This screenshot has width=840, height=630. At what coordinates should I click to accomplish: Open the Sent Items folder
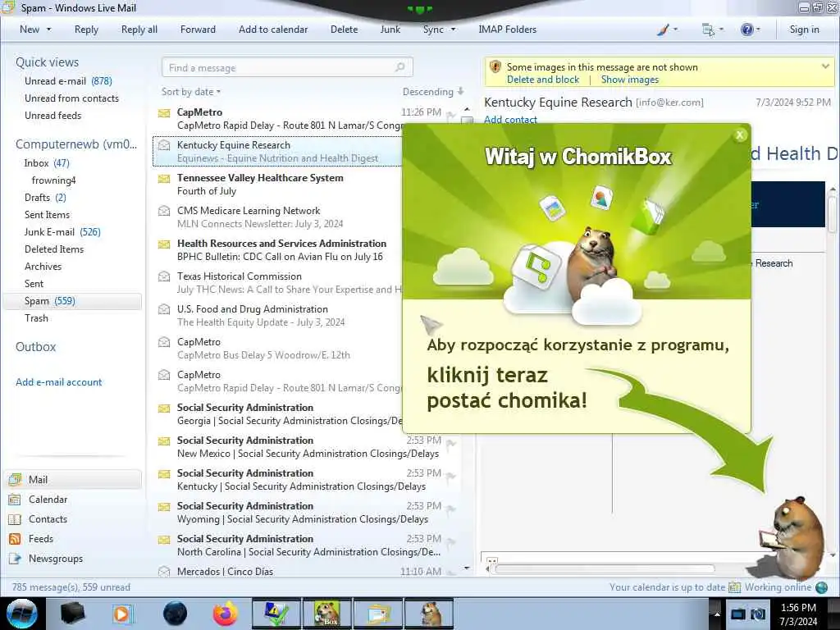47,214
